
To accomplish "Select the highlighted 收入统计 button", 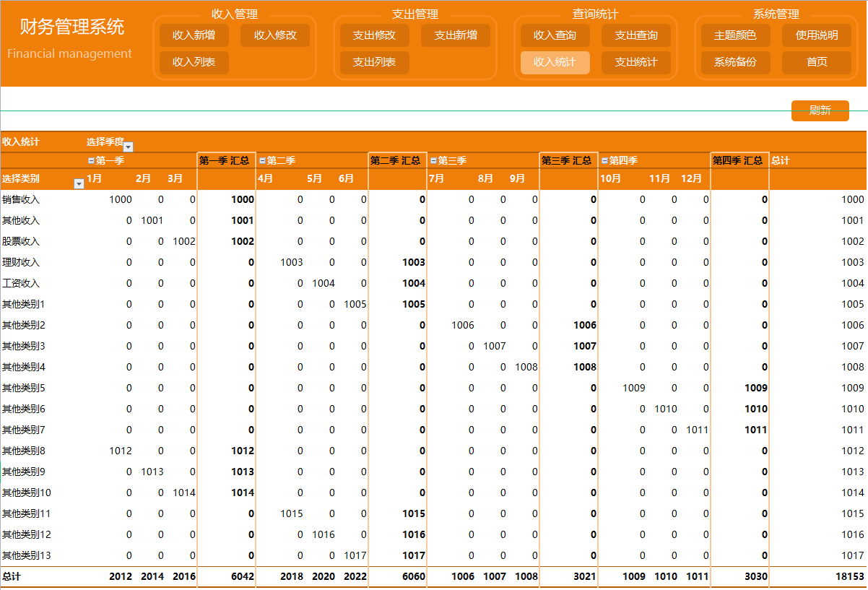I will tap(555, 62).
